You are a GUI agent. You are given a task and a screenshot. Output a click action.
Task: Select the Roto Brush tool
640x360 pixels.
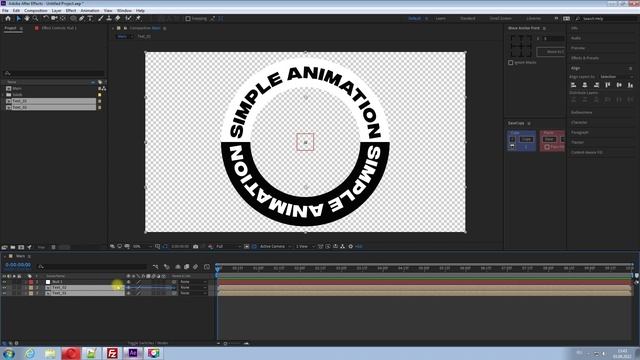tap(129, 18)
